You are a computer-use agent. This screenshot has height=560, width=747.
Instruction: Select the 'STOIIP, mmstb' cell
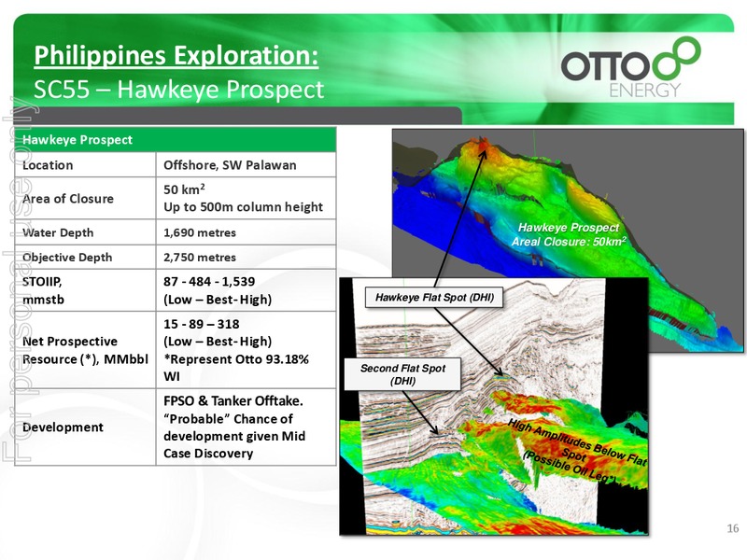(85, 290)
